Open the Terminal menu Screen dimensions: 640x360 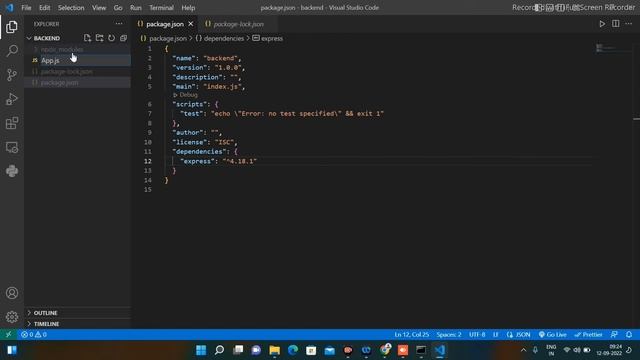(161, 8)
